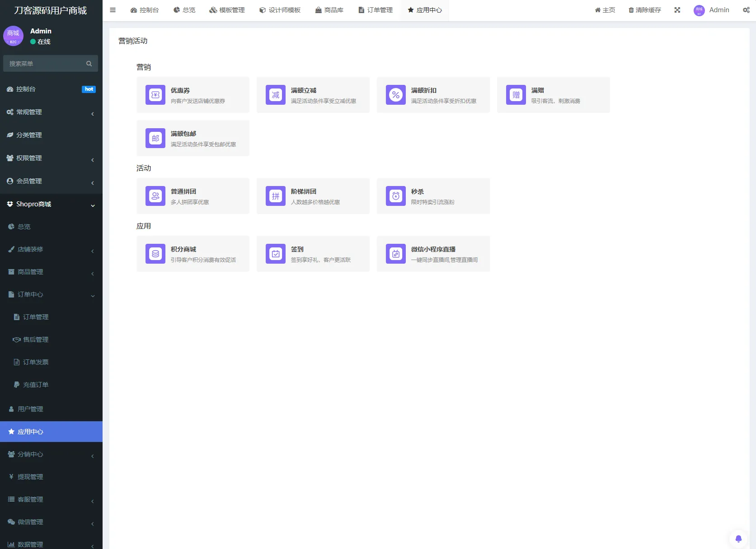Viewport: 756px width, 549px height.
Task: Open the 签到 check-in app icon
Action: pyautogui.click(x=275, y=254)
